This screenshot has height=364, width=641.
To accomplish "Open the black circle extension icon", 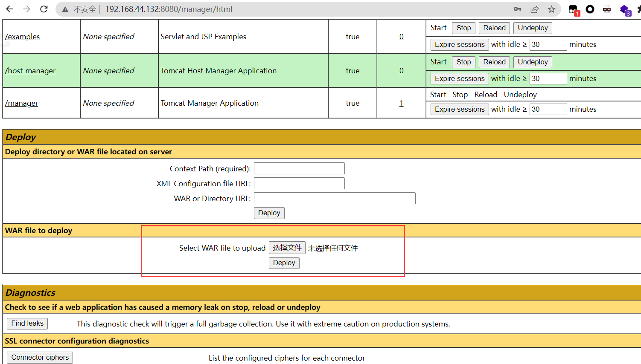I will click(590, 9).
